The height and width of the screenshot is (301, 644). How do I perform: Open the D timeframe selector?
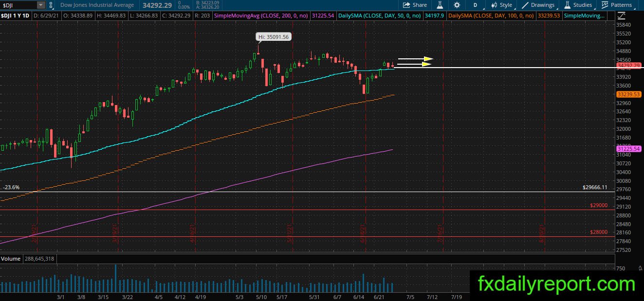[476, 5]
